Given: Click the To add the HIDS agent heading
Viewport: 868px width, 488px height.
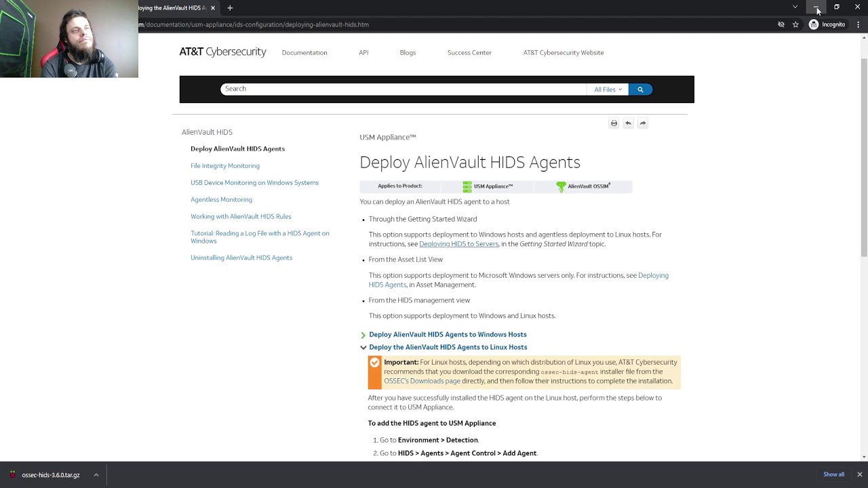Looking at the screenshot, I should [432, 423].
